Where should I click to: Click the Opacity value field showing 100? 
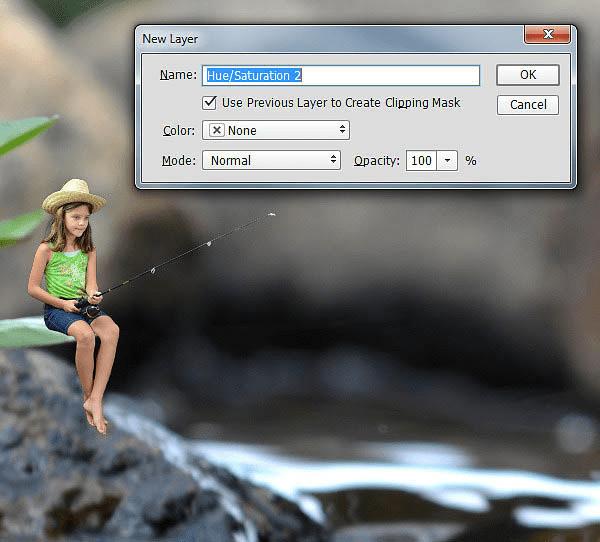pos(421,160)
